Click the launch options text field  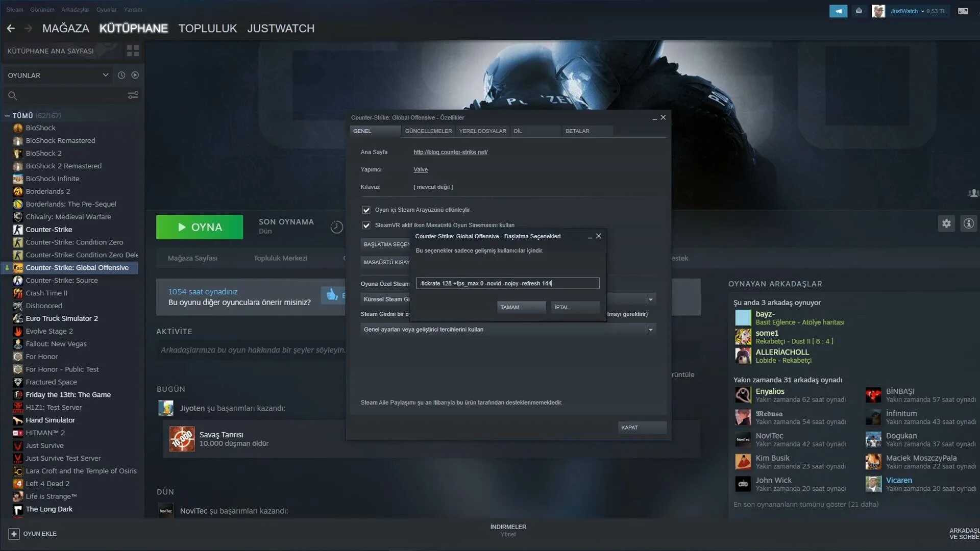click(x=507, y=283)
